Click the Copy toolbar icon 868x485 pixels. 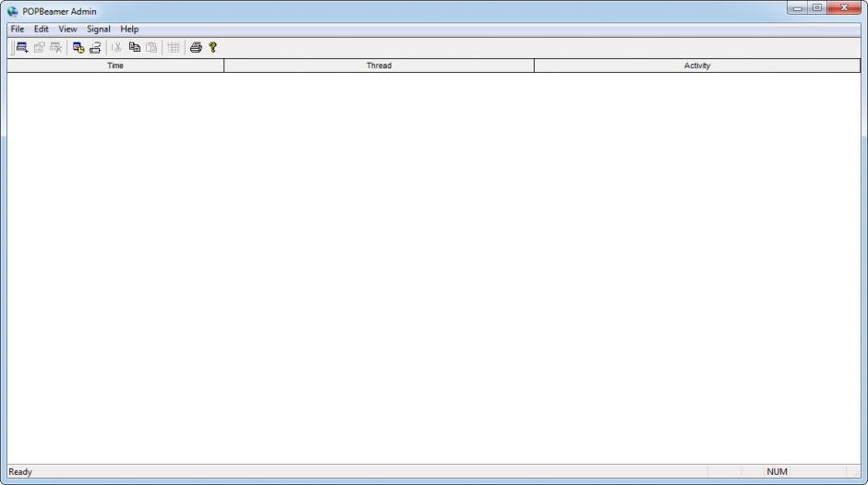pyautogui.click(x=135, y=48)
